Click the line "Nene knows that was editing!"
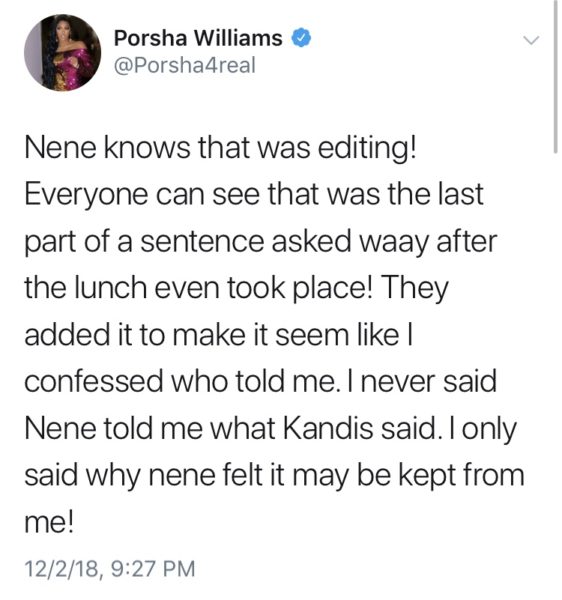The width and height of the screenshot is (562, 600). tap(220, 148)
